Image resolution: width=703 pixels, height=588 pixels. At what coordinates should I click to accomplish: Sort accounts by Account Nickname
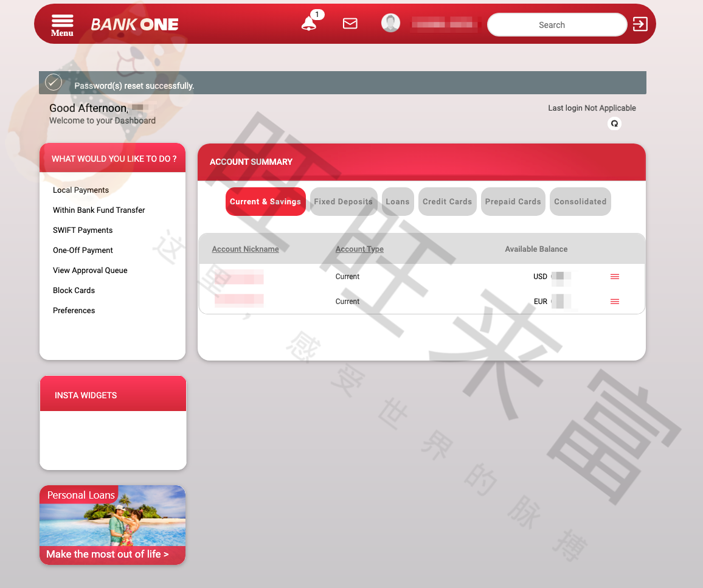click(x=245, y=249)
